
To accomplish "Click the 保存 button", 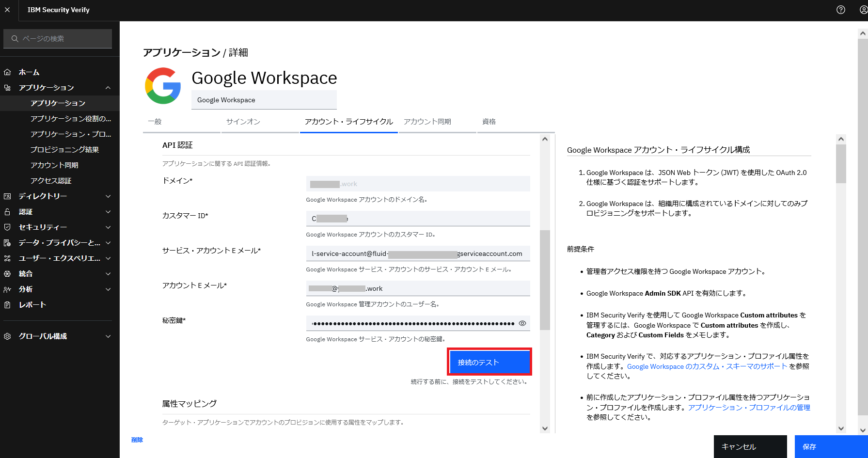I will pyautogui.click(x=831, y=446).
